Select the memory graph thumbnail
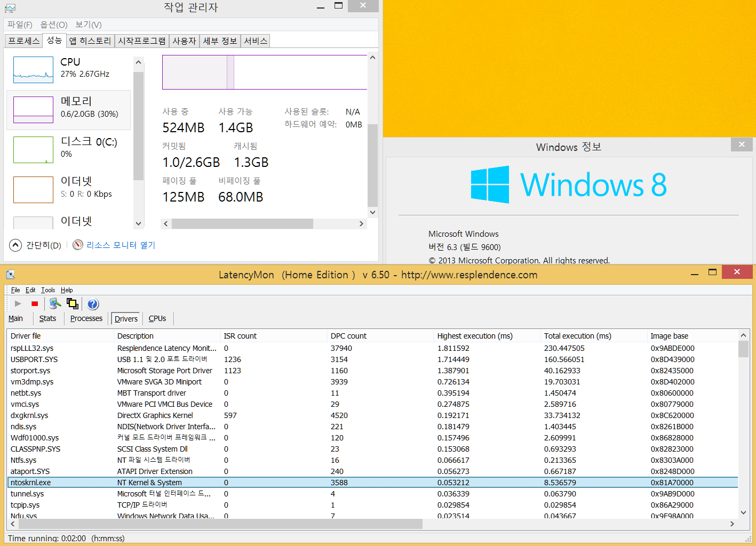This screenshot has height=546, width=756. click(x=33, y=110)
